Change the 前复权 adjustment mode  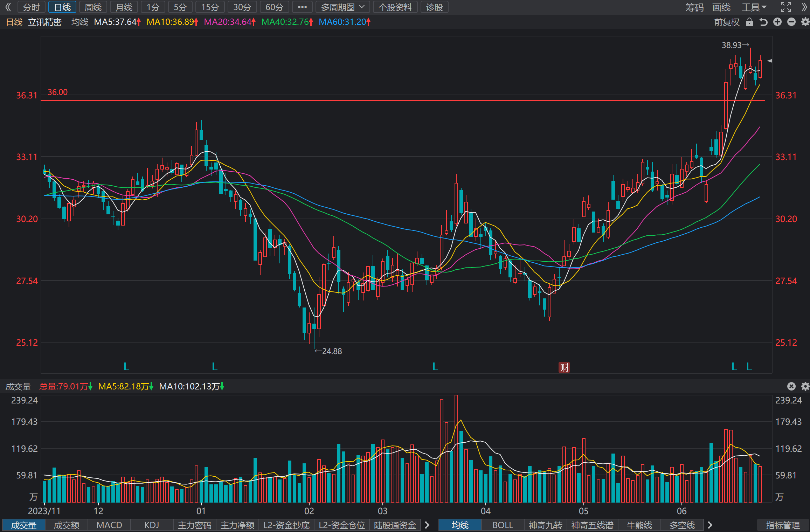pos(727,22)
